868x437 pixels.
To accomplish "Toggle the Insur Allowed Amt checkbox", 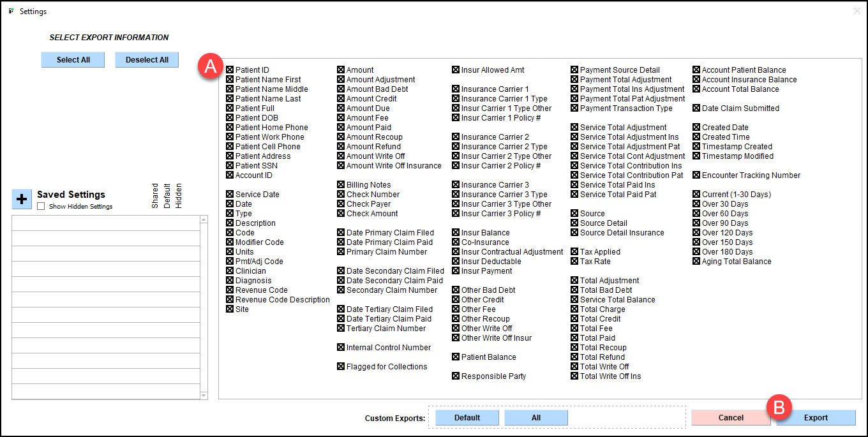I will coord(456,70).
